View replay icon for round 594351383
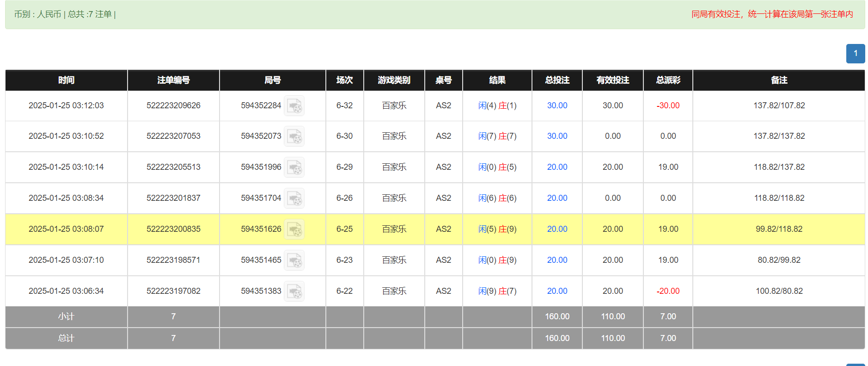Viewport: 868px width, 366px height. point(294,292)
